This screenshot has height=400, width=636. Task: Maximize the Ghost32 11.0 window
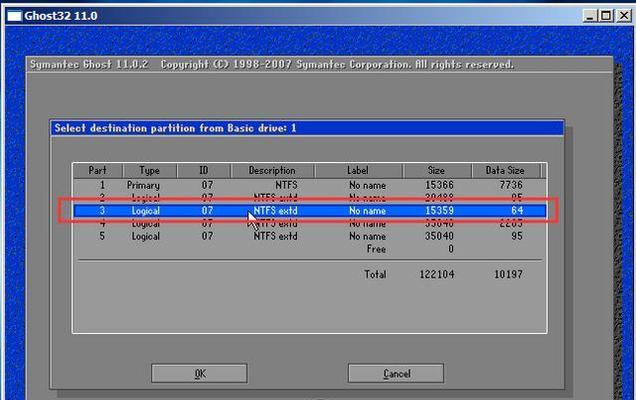(x=606, y=16)
